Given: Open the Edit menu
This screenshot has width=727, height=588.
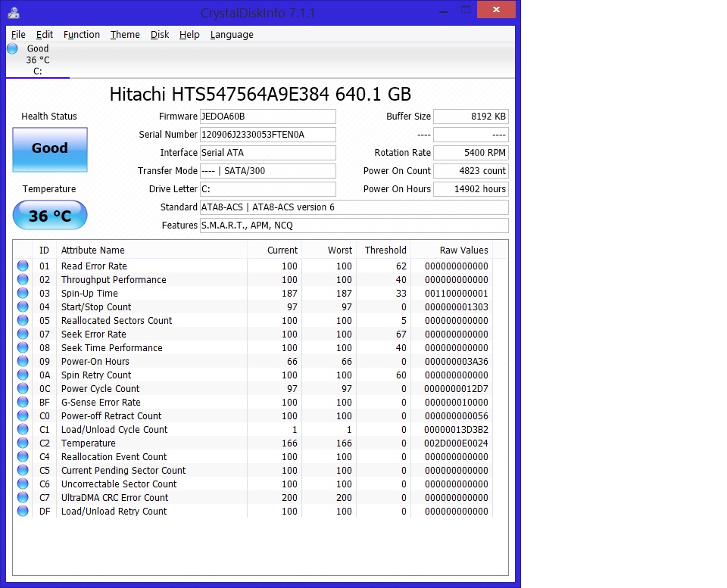Looking at the screenshot, I should pos(45,35).
